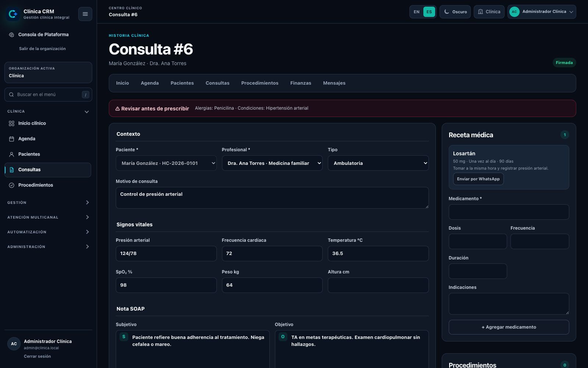Click the O badge in Objetivo note
The height and width of the screenshot is (368, 588).
[x=283, y=337]
